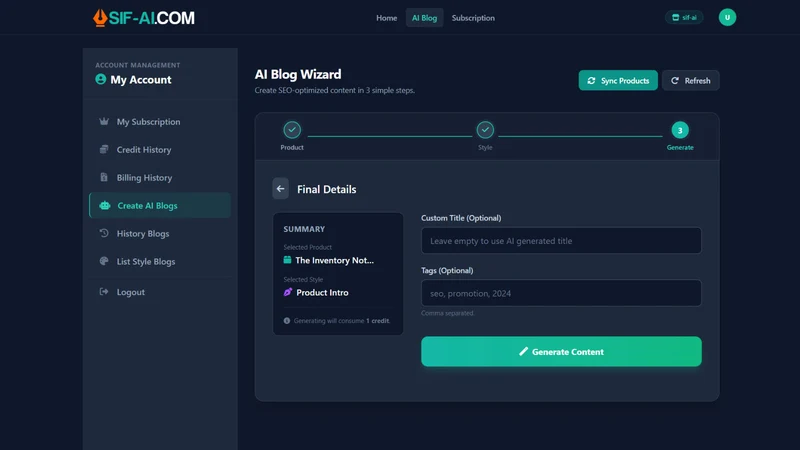
Task: Click the Generate Content button
Action: pyautogui.click(x=561, y=352)
